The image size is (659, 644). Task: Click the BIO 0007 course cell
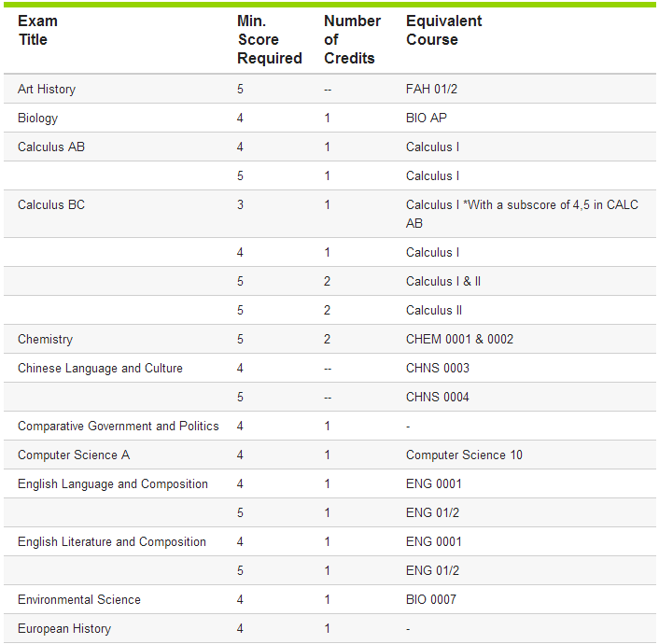[431, 600]
